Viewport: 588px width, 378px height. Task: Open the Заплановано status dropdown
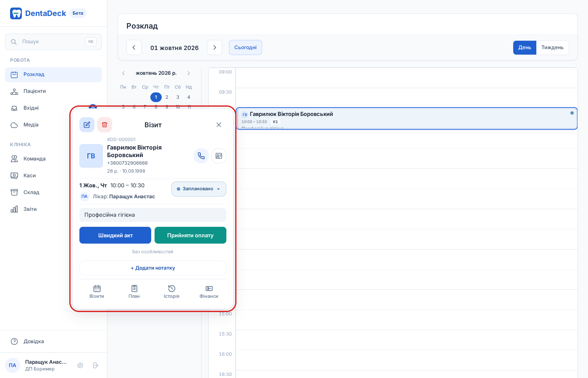tap(199, 189)
